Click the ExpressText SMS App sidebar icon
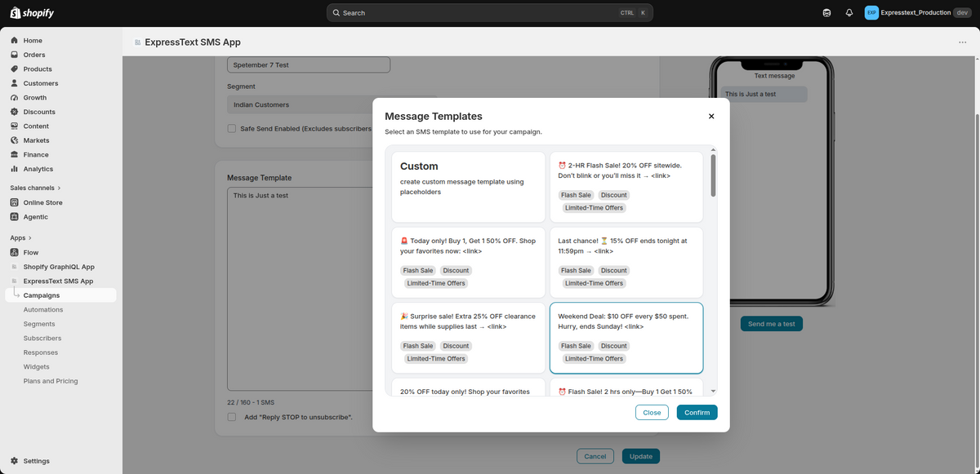 click(15, 281)
